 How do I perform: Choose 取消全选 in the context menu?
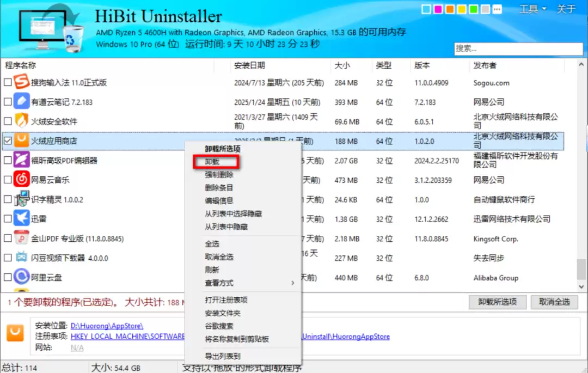coord(219,257)
